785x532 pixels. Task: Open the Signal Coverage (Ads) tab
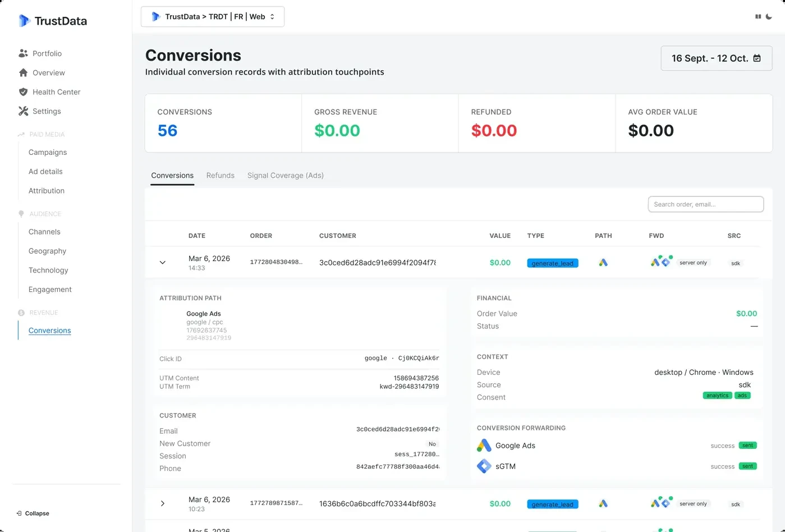coord(285,175)
